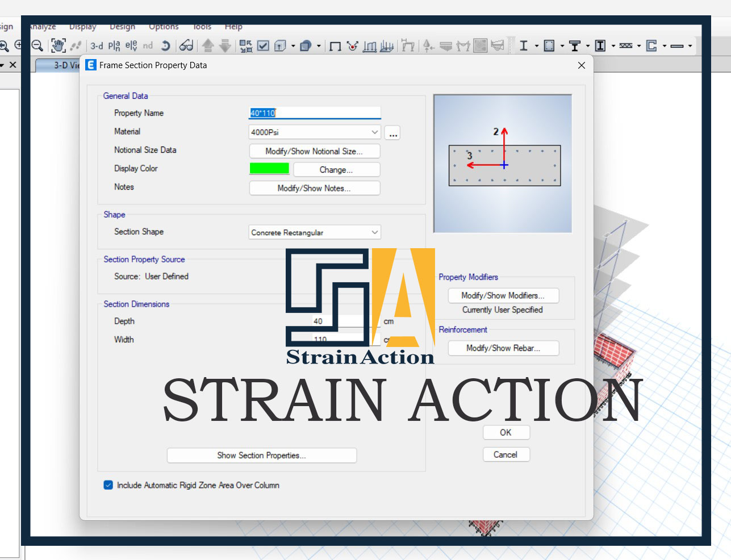This screenshot has height=560, width=731.
Task: Click Show Section Properties button
Action: [261, 455]
